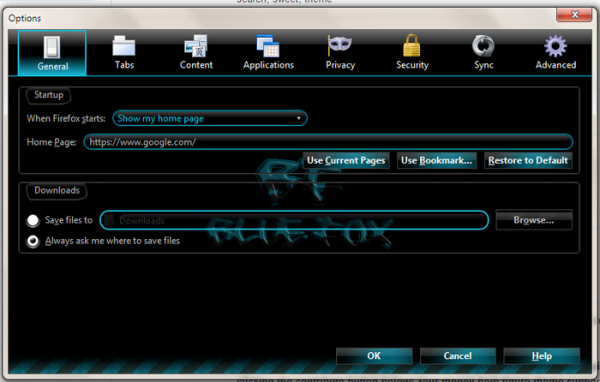Viewport: 600px width, 382px height.
Task: Open the General light-switch icon
Action: click(x=52, y=47)
